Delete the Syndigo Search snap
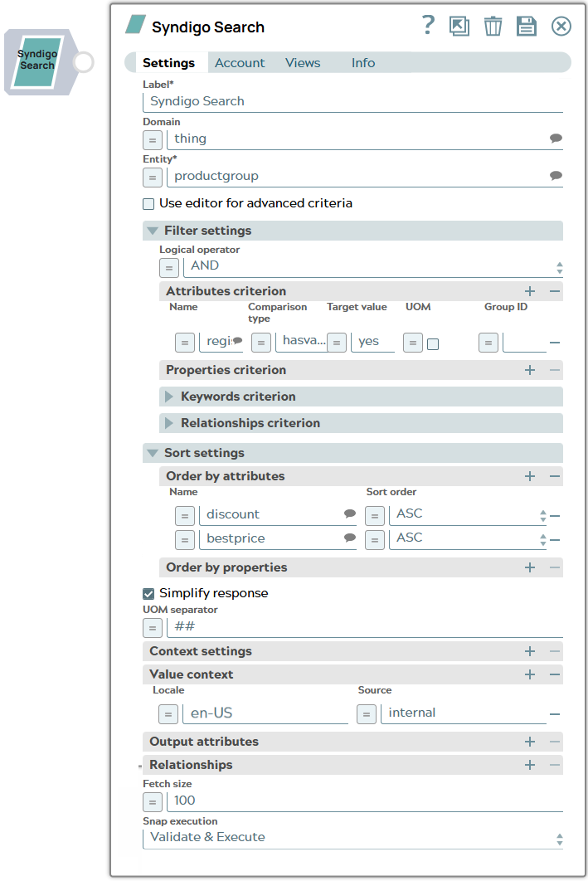 493,26
